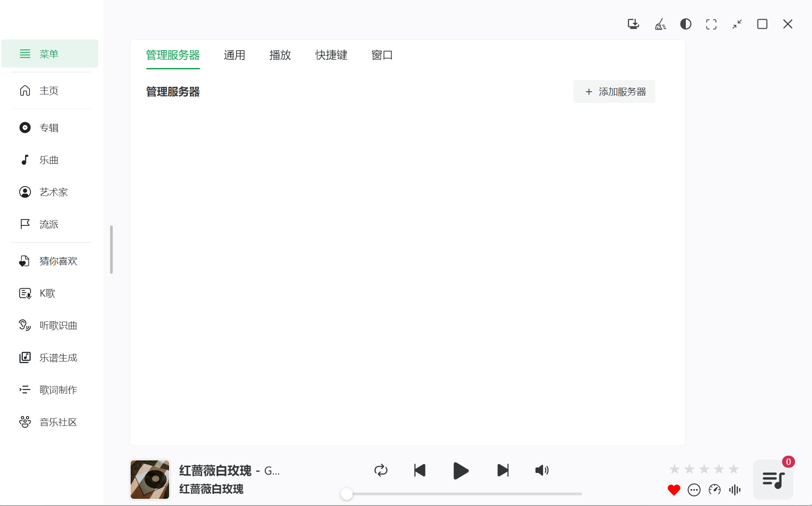Click the 添加服务器 button
Screen dimensions: 812x506
(x=614, y=91)
